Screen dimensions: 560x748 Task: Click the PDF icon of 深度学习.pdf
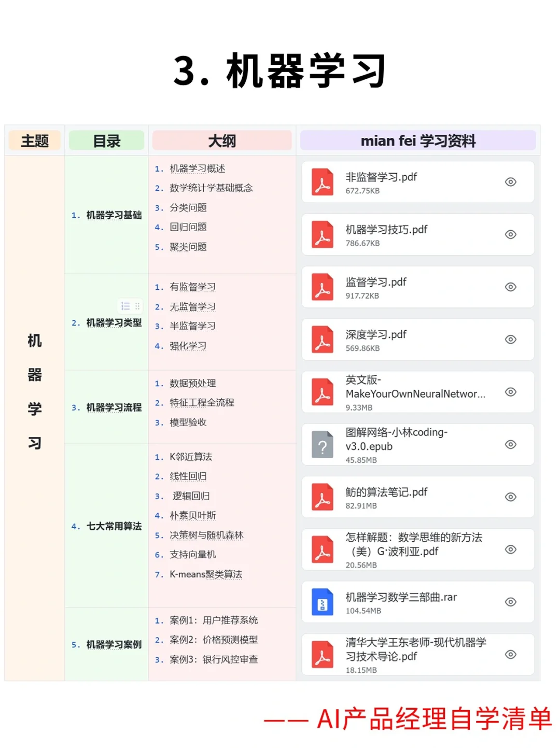323,340
